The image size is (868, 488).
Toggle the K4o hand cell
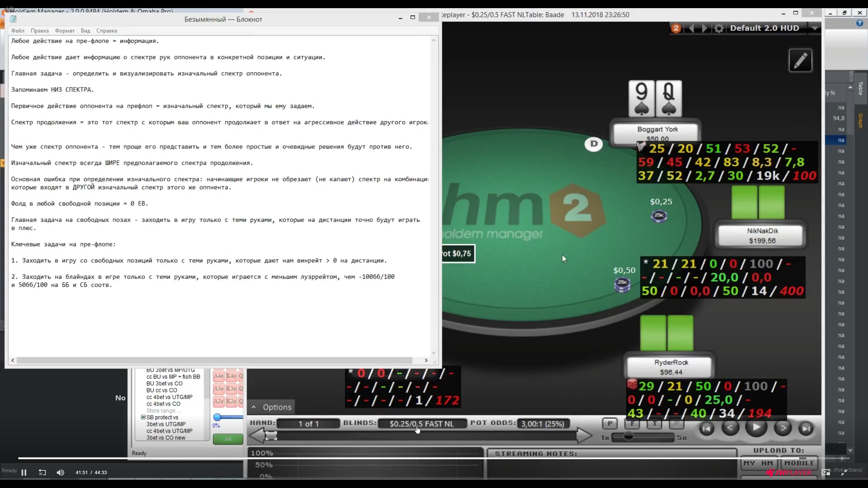[x=231, y=376]
